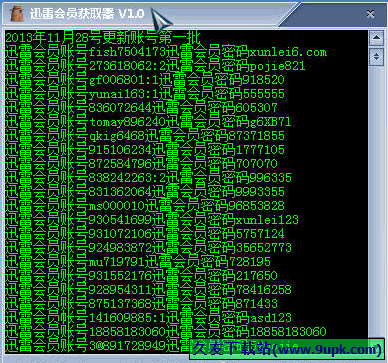
Task: Select the row with account qkig6468
Action: tap(145, 136)
